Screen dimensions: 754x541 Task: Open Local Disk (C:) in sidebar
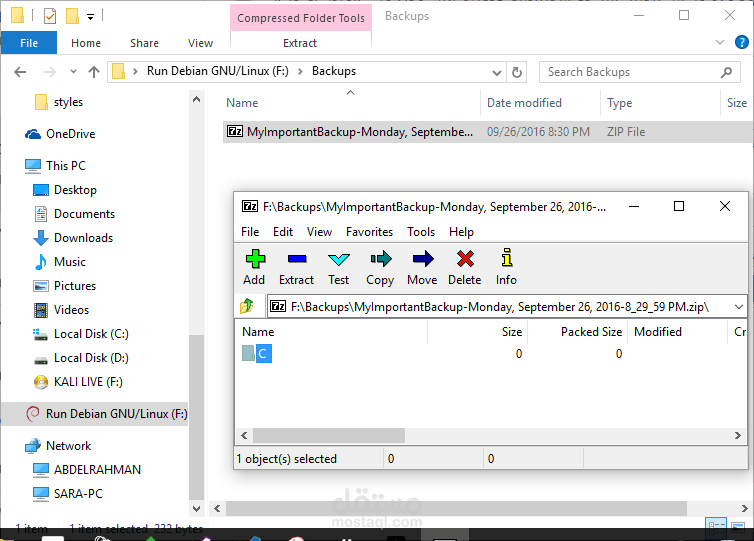pos(81,334)
